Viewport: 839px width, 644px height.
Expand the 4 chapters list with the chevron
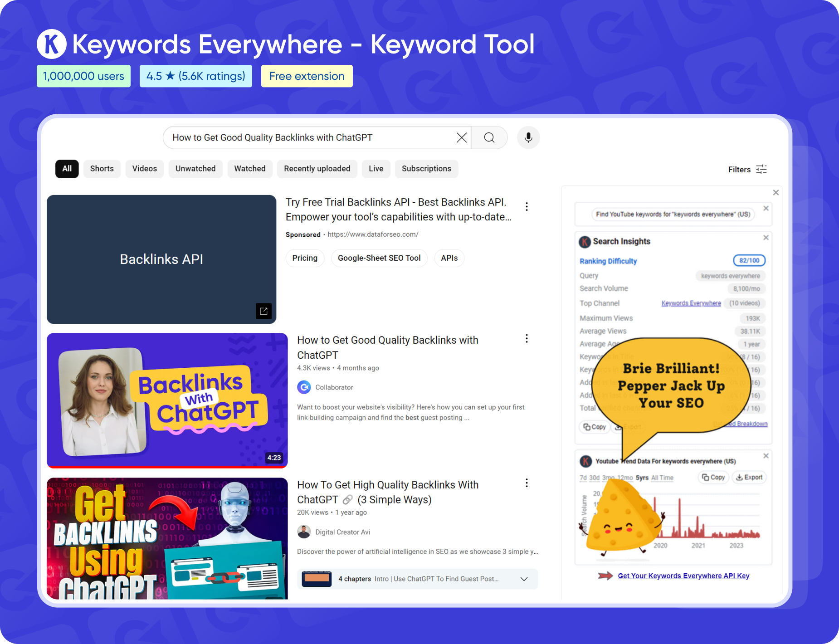524,579
